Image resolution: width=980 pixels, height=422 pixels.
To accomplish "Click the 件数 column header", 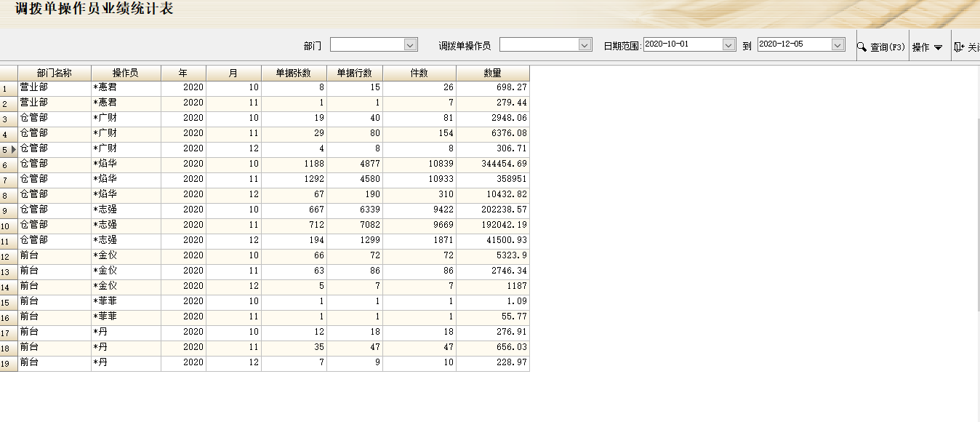I will 419,73.
